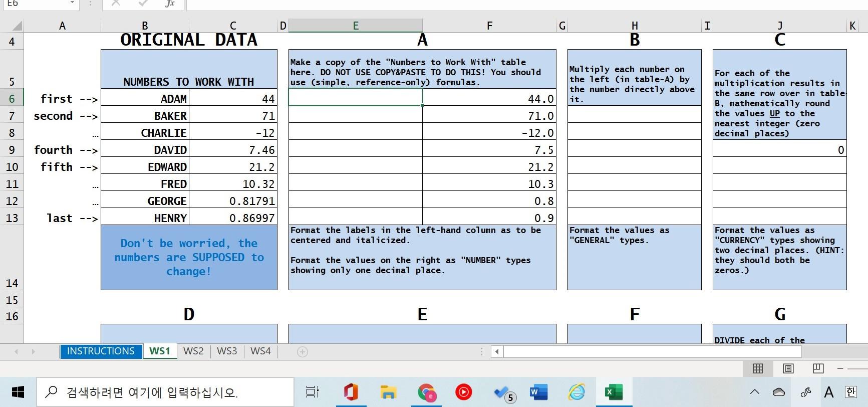Click cell containing FRED

145,184
